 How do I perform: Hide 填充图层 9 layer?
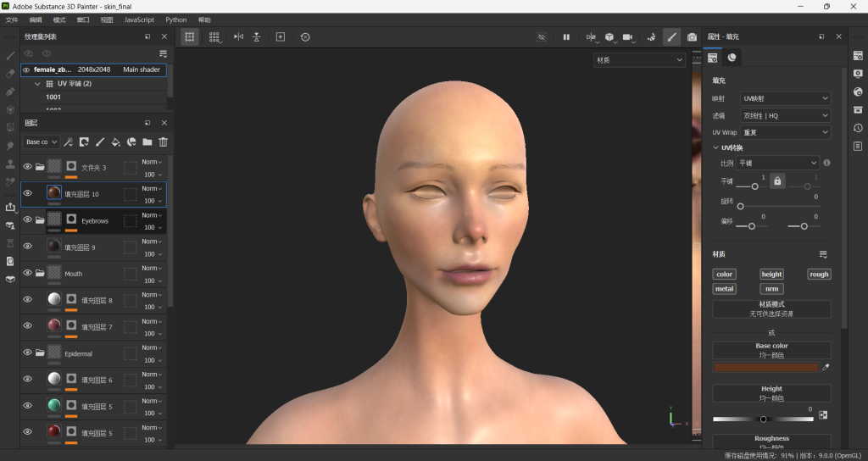click(27, 247)
